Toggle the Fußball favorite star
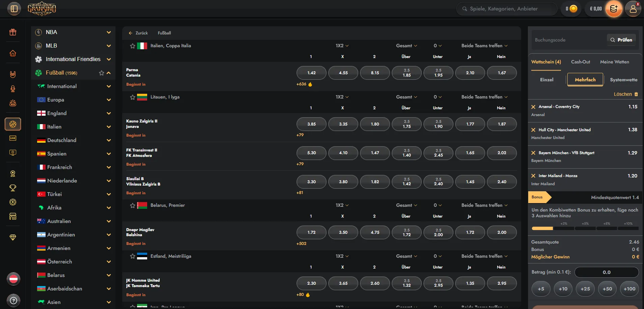The width and height of the screenshot is (644, 309). pyautogui.click(x=101, y=73)
